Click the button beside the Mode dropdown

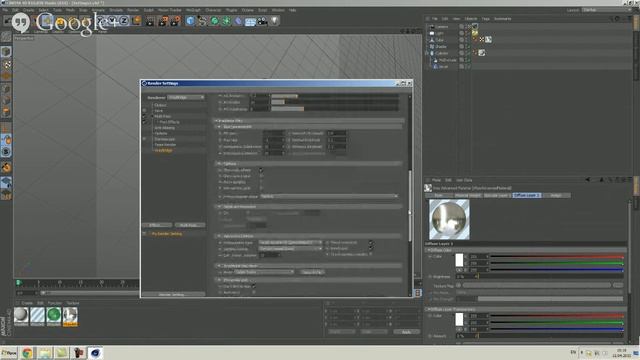click(312, 272)
